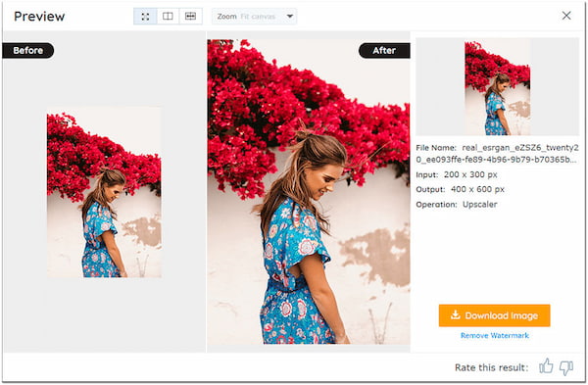The image size is (588, 385).
Task: Click the Preview dialog title
Action: pos(39,17)
